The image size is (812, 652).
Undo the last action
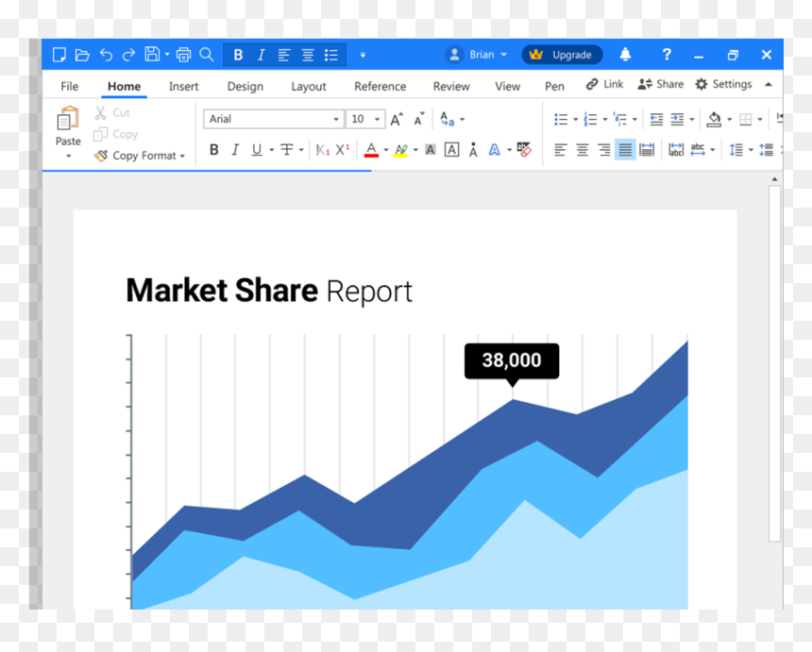pyautogui.click(x=106, y=55)
